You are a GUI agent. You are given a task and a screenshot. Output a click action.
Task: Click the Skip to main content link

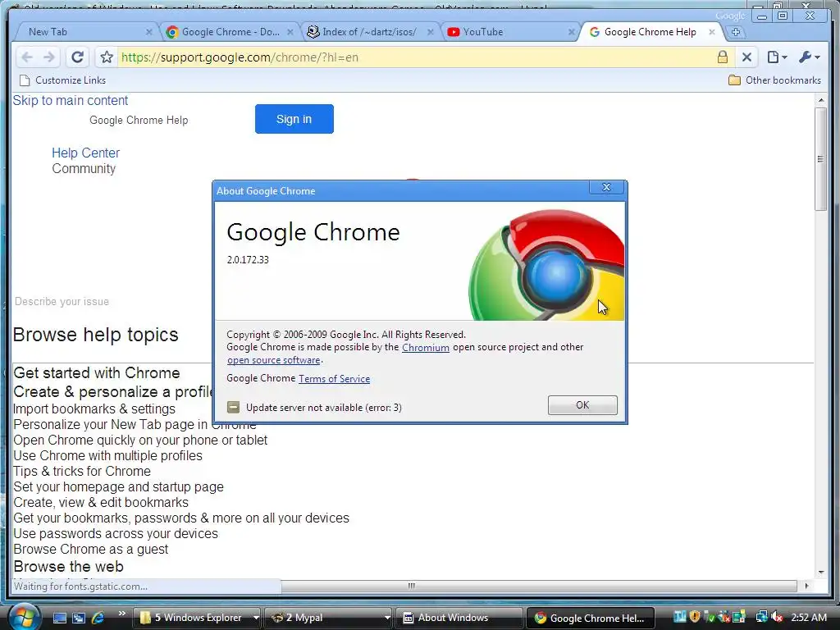[x=71, y=101]
